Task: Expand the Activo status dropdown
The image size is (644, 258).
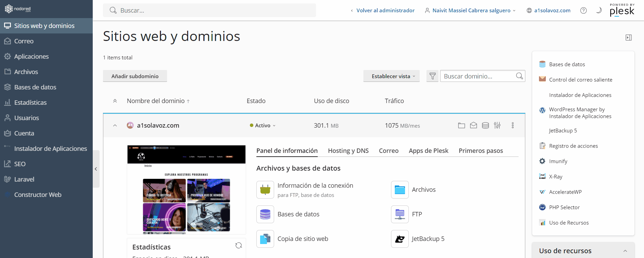Action: [x=263, y=126]
